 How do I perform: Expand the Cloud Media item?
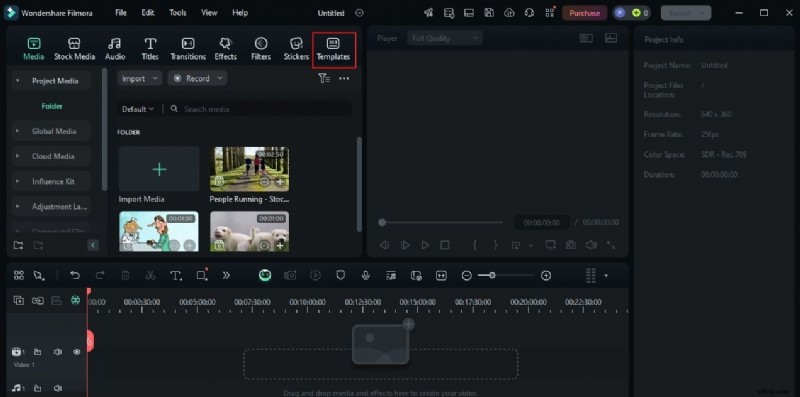[x=18, y=156]
